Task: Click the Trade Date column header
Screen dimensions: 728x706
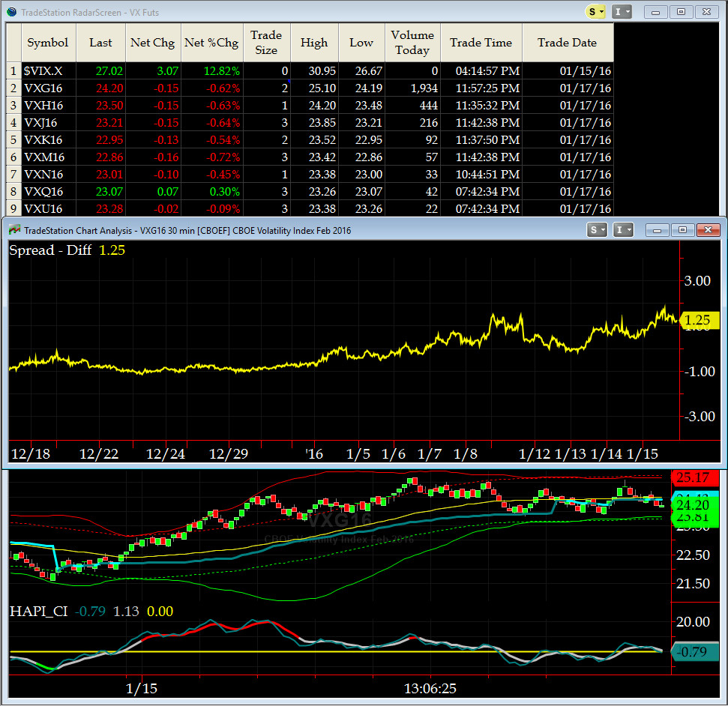Action: point(568,43)
